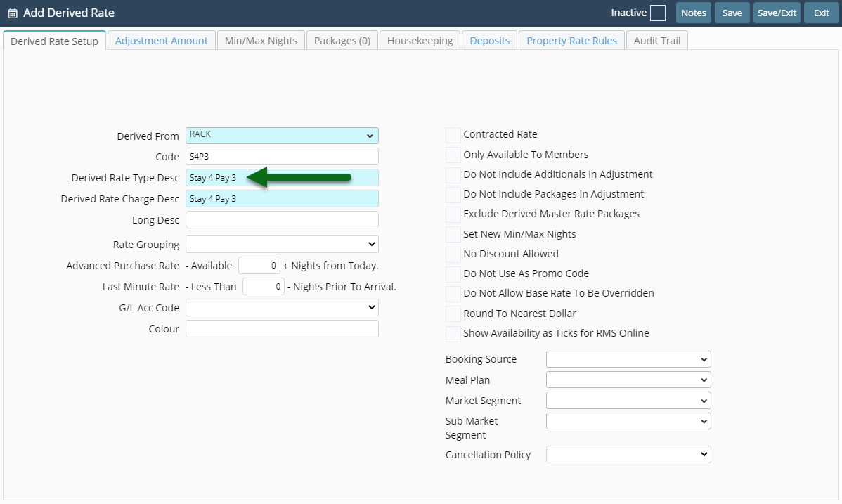Enable Show Availability as Ticks for RMS Online
This screenshot has width=842, height=504.
[x=453, y=334]
